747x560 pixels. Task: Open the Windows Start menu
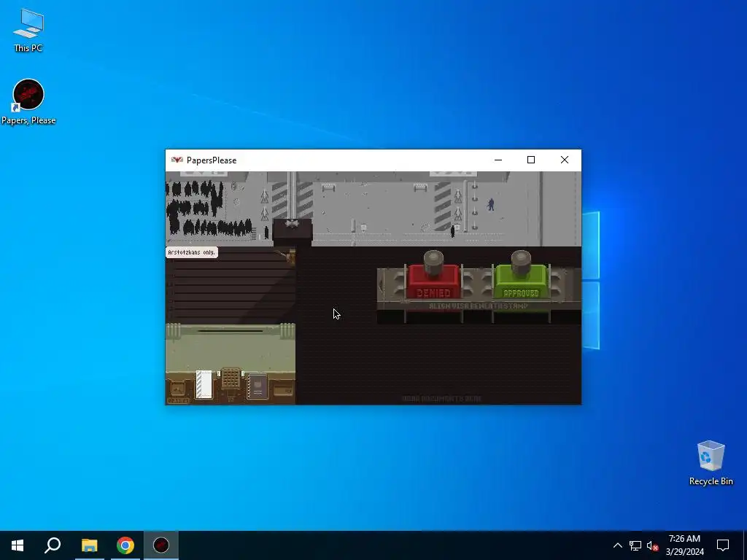[18, 545]
